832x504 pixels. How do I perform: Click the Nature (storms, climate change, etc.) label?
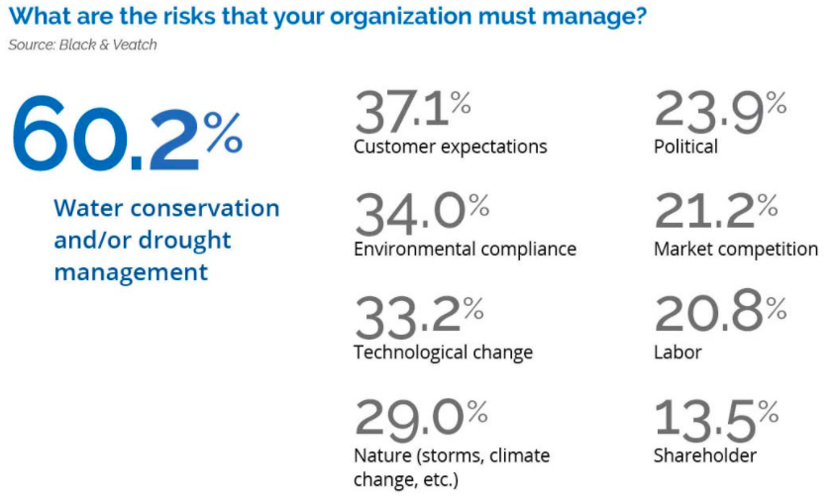pos(452,467)
